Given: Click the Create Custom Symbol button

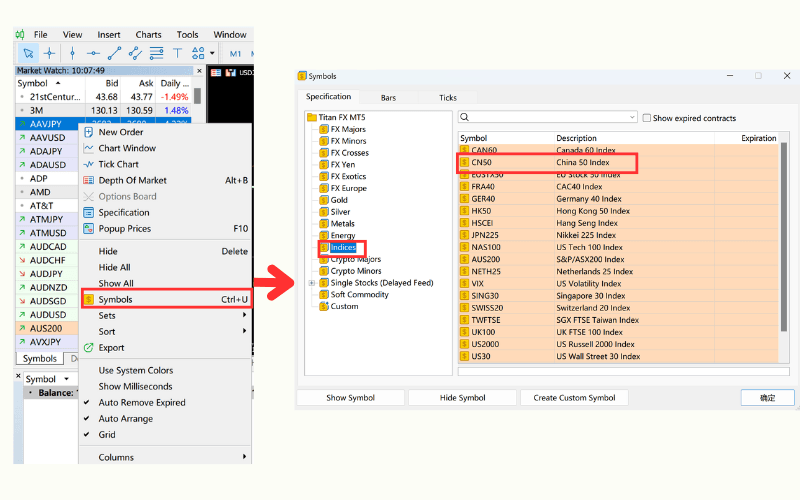Looking at the screenshot, I should [x=574, y=398].
